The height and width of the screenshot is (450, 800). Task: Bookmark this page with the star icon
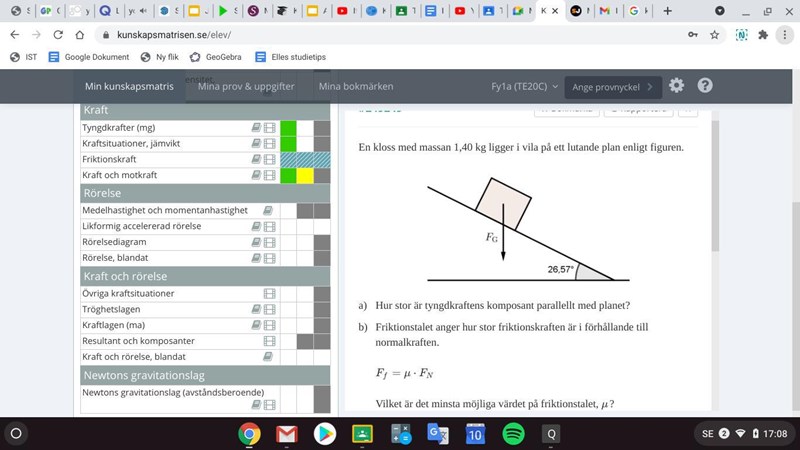[714, 33]
